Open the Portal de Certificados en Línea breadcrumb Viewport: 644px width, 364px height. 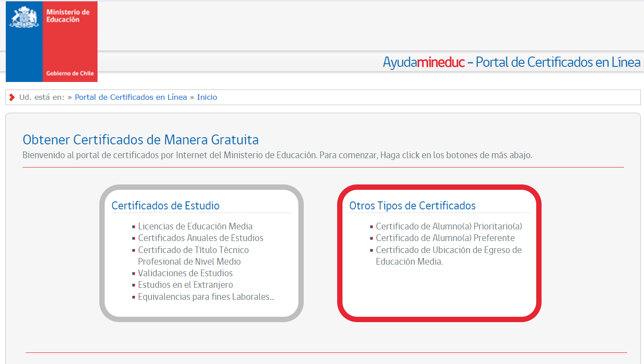tap(130, 97)
